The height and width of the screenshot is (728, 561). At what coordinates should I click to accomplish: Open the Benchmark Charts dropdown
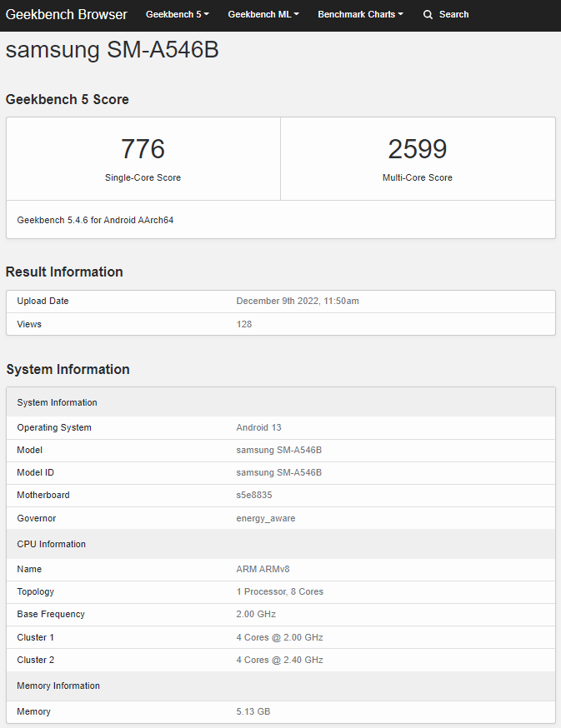click(x=360, y=15)
